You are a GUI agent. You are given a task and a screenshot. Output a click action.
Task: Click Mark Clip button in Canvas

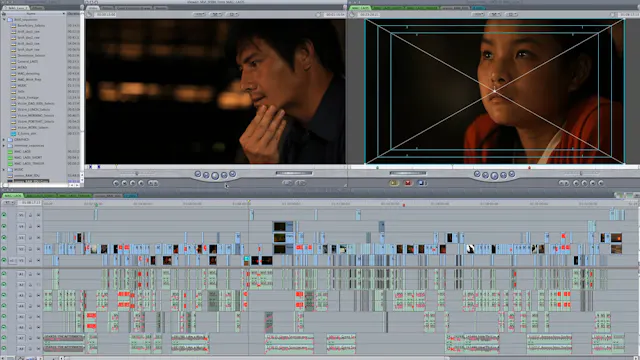(593, 183)
